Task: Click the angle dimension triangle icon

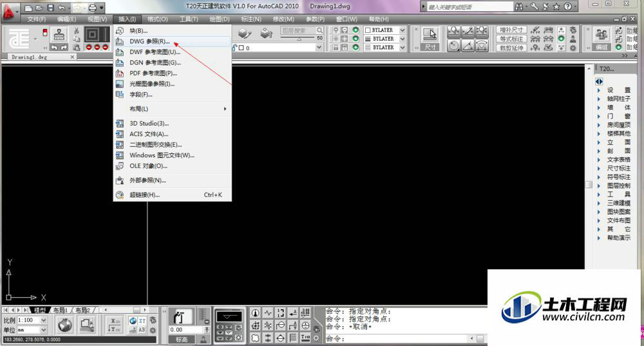Action: click(x=468, y=46)
